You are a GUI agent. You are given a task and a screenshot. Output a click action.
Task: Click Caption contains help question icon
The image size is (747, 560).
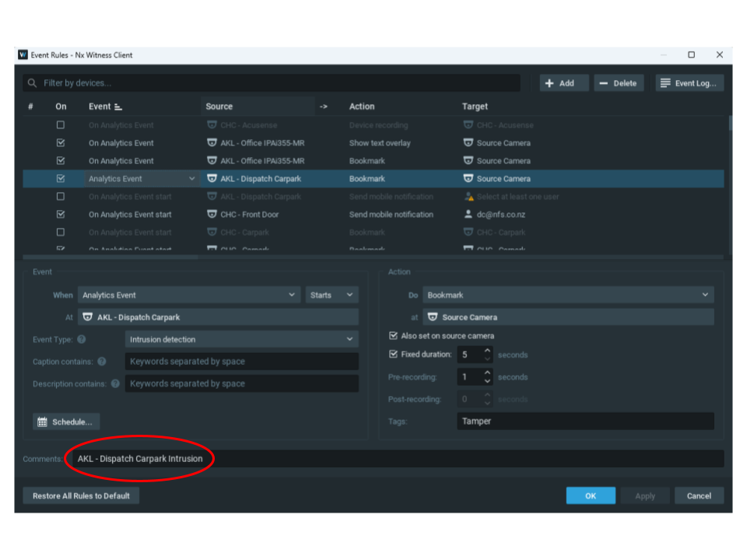pos(101,362)
